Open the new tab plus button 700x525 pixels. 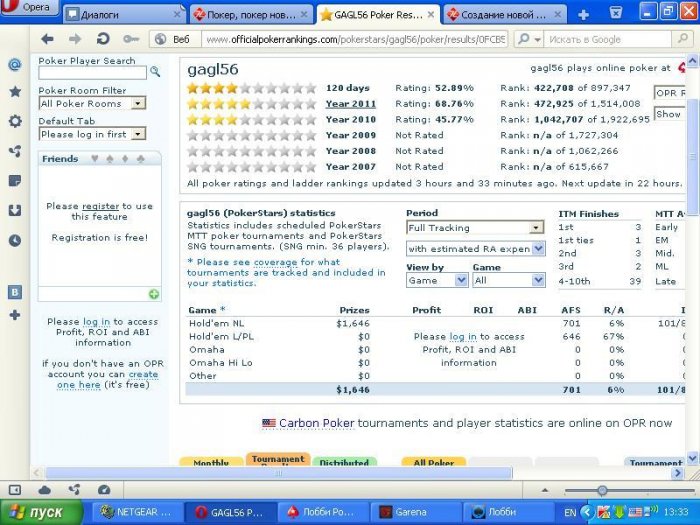(x=583, y=15)
